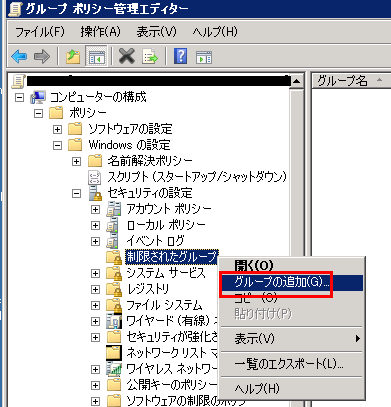Image resolution: width=391 pixels, height=407 pixels.
Task: Click the Forward arrow toolbar icon
Action: 42,56
